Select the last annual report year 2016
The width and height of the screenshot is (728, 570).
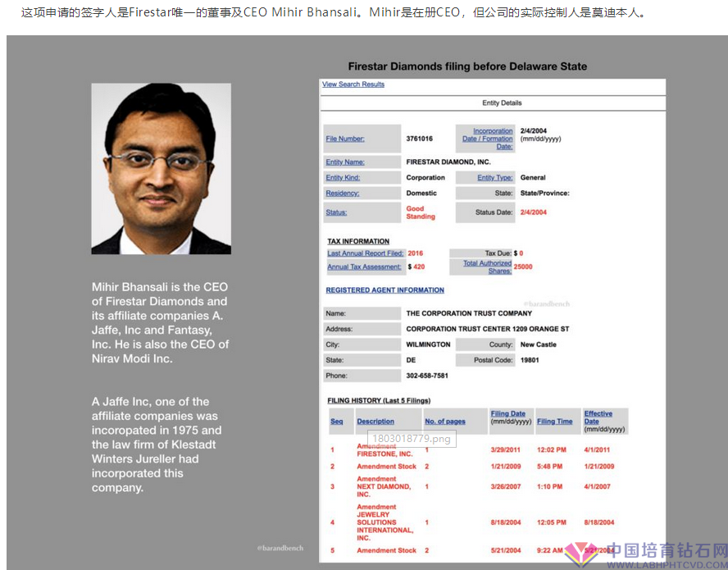pyautogui.click(x=416, y=253)
